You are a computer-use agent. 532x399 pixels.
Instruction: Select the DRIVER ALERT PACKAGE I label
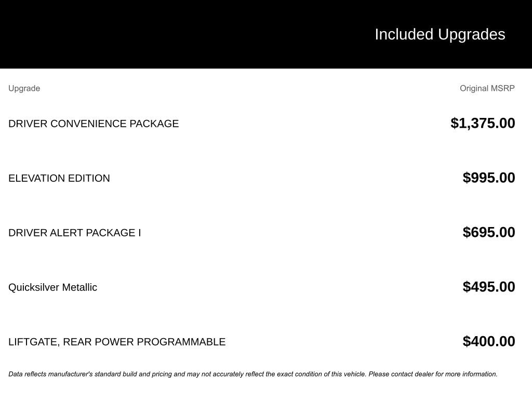point(74,233)
